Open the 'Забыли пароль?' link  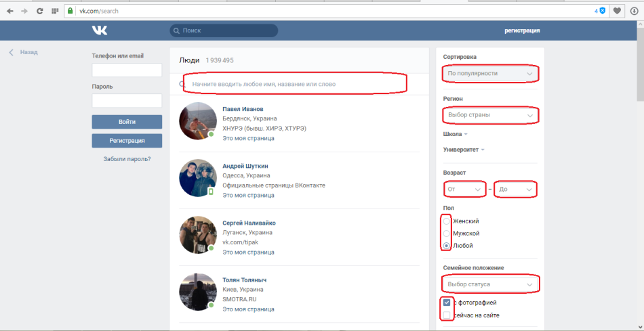[127, 159]
